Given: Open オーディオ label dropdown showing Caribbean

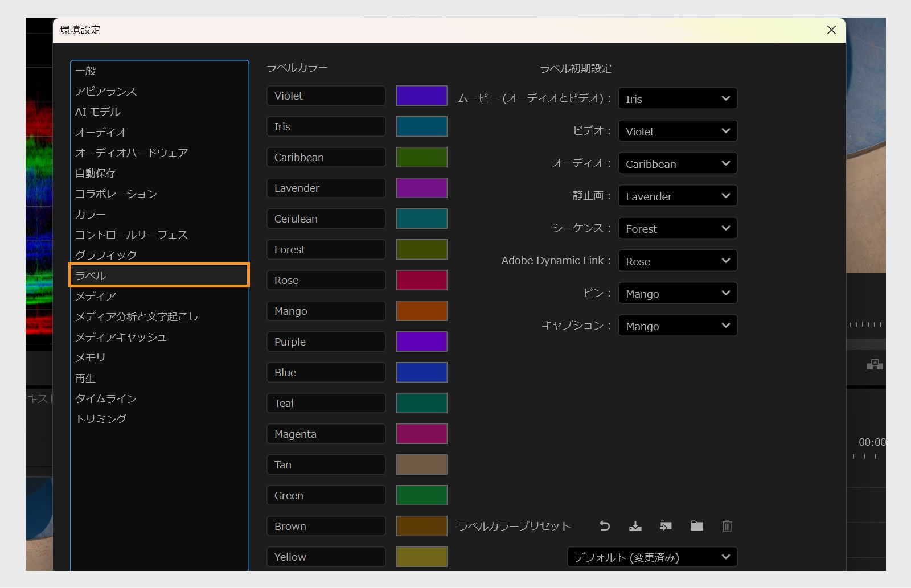Looking at the screenshot, I should pos(678,163).
